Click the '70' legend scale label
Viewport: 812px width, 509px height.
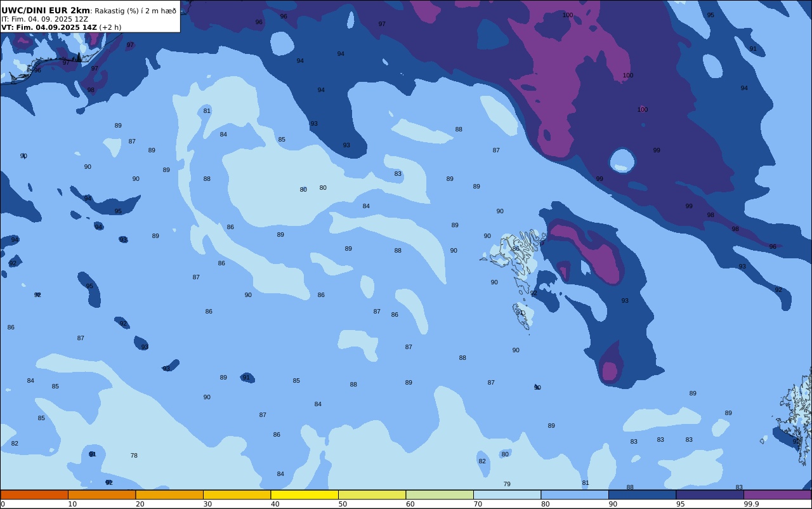pos(478,504)
